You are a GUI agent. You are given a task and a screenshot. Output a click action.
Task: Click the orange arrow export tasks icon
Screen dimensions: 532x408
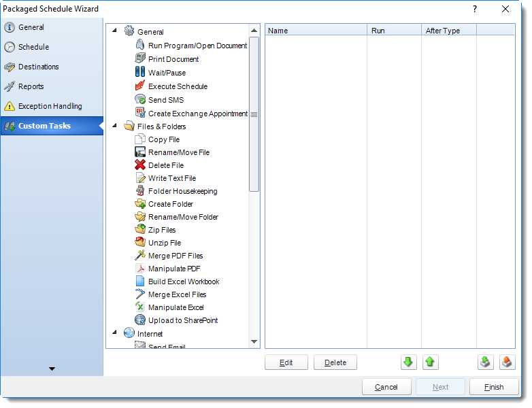point(508,362)
